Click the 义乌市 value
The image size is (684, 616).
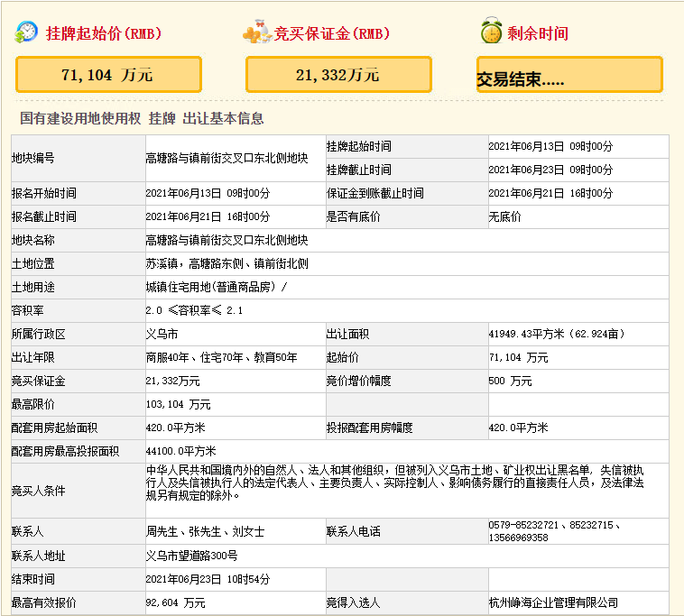[162, 335]
